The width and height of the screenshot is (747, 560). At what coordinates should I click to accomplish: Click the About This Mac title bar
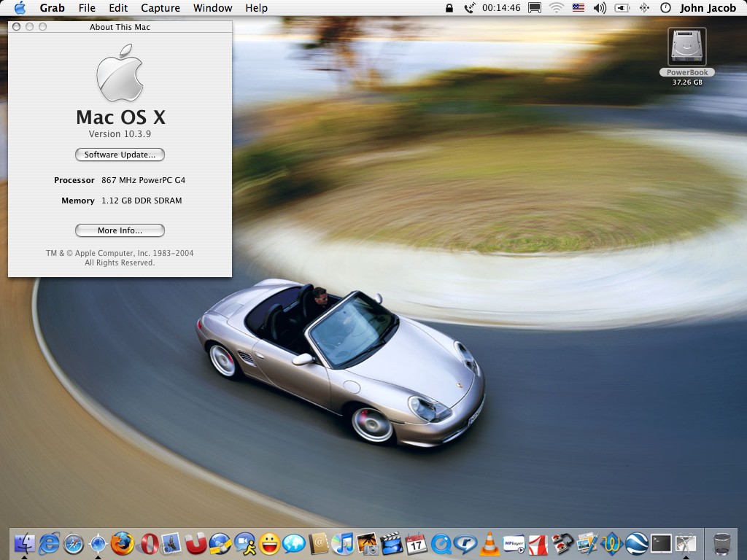120,27
